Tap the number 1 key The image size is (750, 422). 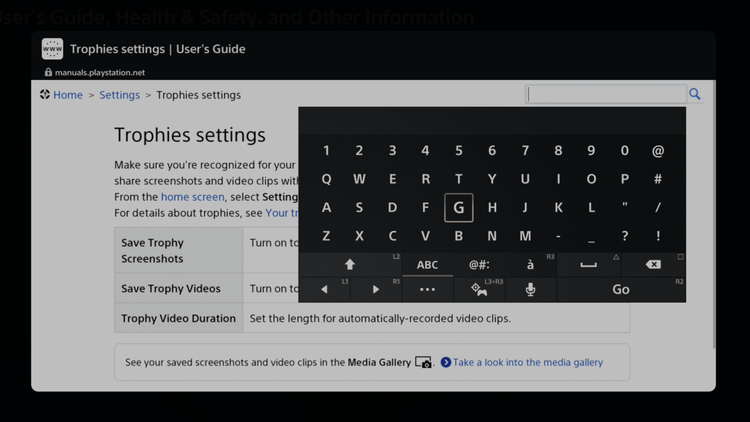pos(326,151)
